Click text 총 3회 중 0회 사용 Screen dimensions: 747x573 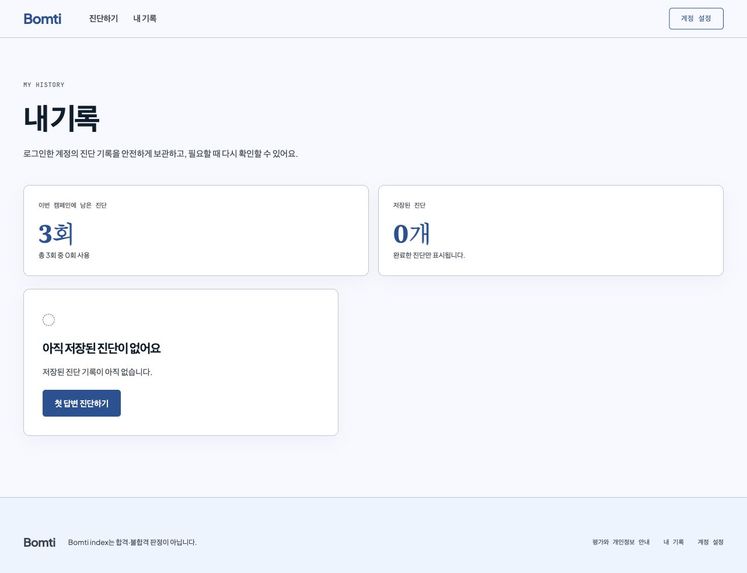click(x=64, y=255)
